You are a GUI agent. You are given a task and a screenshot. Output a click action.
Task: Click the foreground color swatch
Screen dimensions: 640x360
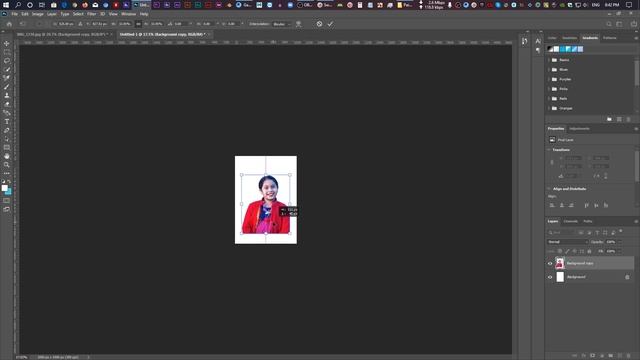pos(4,188)
